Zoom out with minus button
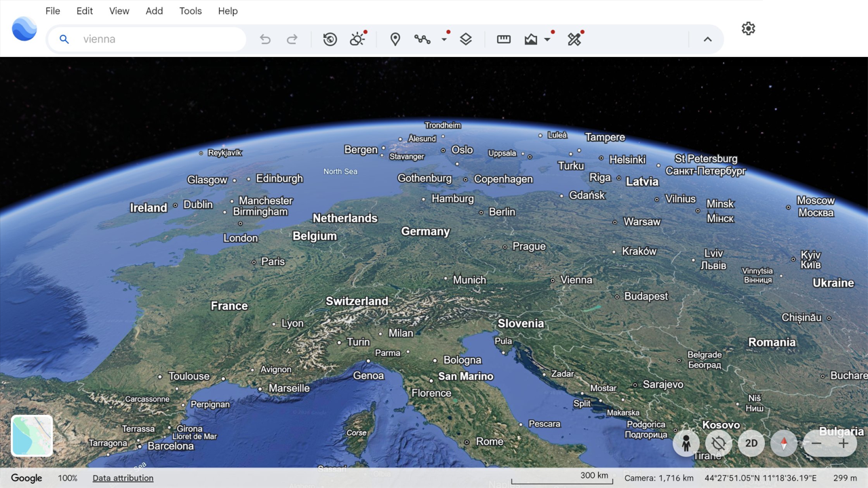Screen dimensions: 868x488 click(x=817, y=443)
